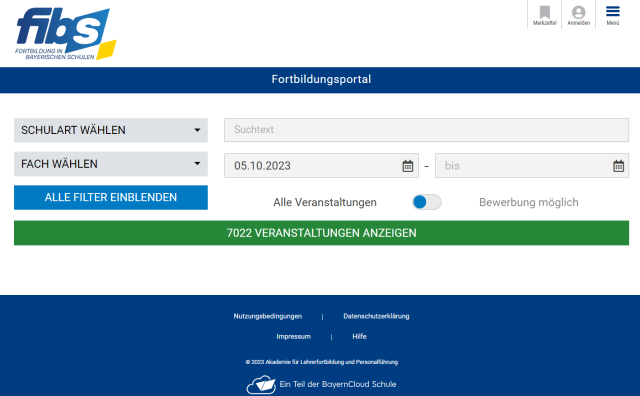
Task: Expand the Schulart wählen dropdown
Action: tap(111, 130)
